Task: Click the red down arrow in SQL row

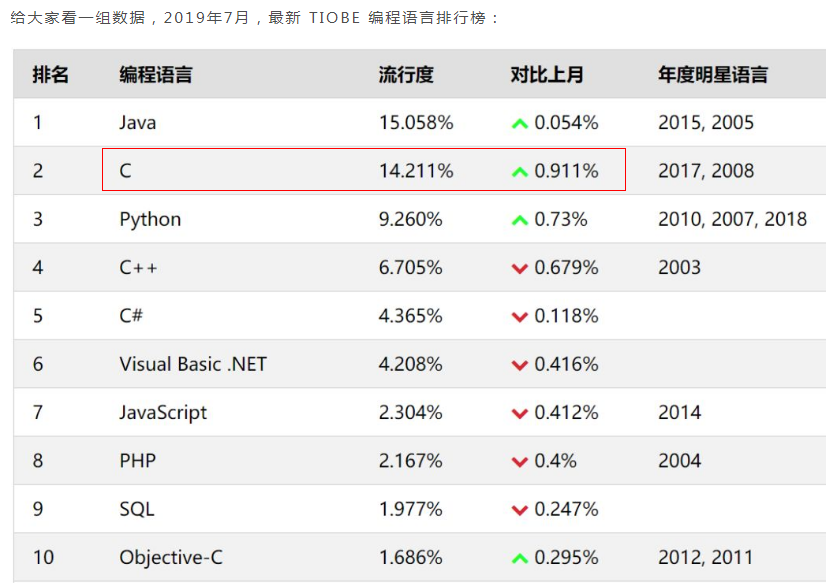Action: pos(519,511)
